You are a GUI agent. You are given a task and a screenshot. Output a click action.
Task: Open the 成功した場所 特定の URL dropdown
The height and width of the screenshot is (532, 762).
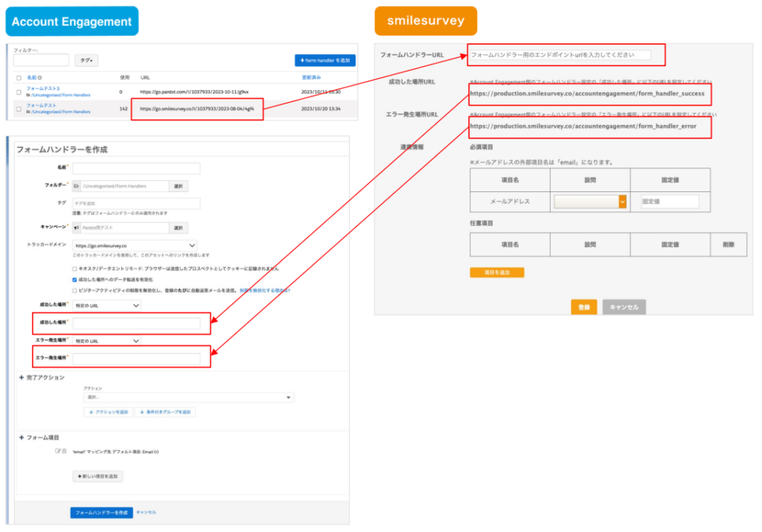[x=107, y=306]
